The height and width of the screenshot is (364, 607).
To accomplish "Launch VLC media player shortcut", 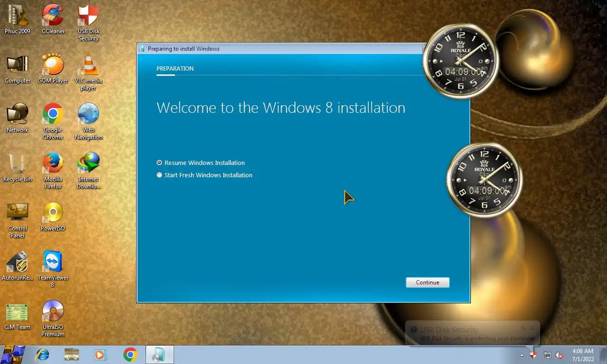I will [x=89, y=72].
